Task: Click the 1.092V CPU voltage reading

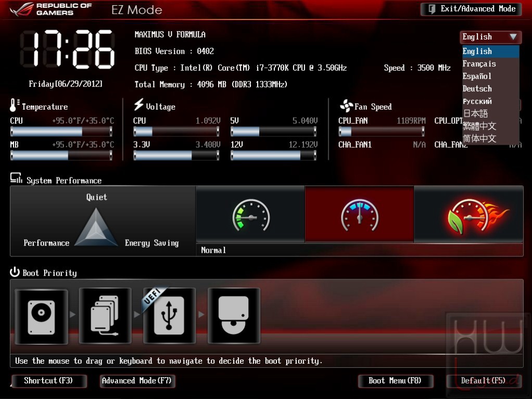Action: tap(208, 121)
